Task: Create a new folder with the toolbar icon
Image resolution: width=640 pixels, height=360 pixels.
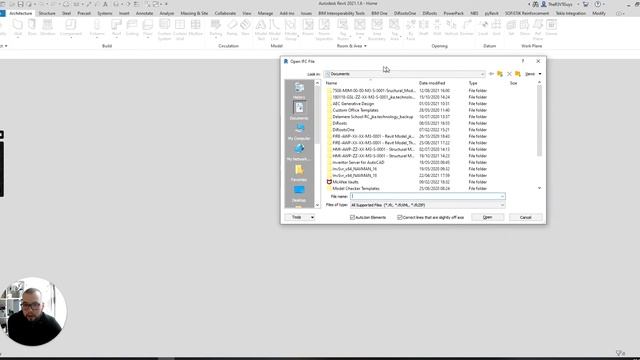Action: click(518, 74)
